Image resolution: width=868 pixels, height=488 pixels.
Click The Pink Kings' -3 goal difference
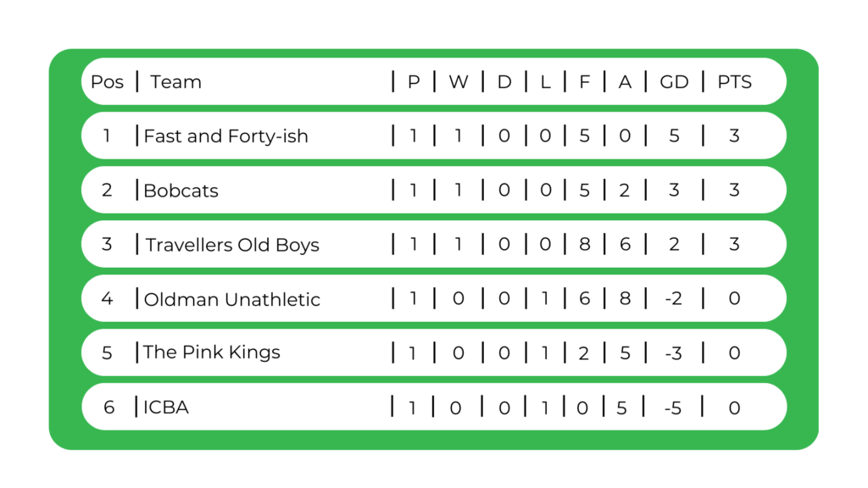click(x=673, y=352)
